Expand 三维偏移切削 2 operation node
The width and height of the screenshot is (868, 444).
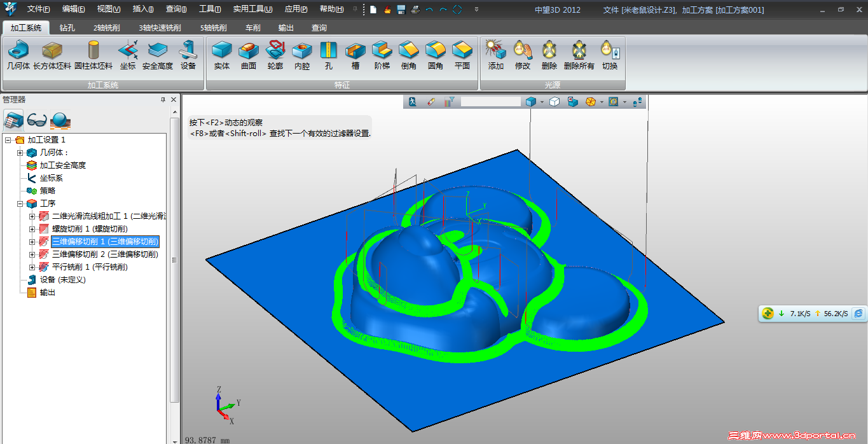pyautogui.click(x=32, y=254)
